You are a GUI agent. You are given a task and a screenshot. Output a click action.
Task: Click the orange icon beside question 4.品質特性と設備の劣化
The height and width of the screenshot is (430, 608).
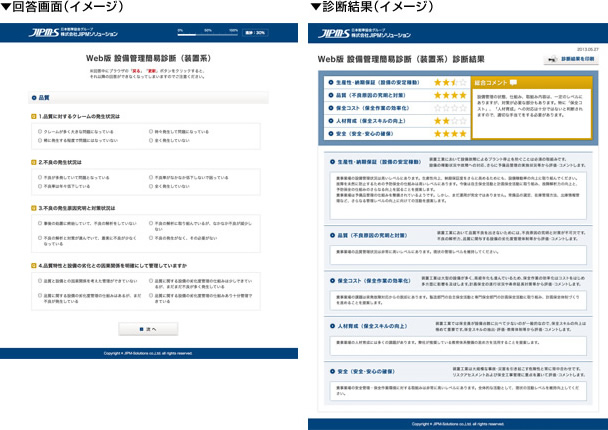click(34, 266)
